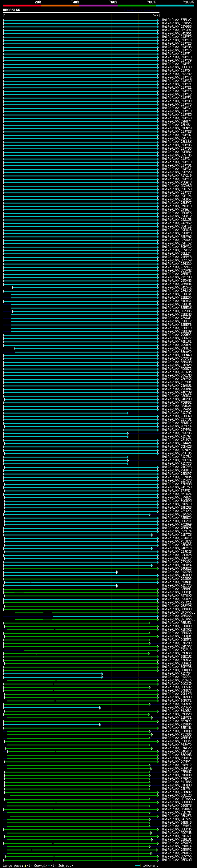Select the UniRef100_Q5N4Z6 label
Viewport: 197px width, 868px height.
[x=177, y=447]
